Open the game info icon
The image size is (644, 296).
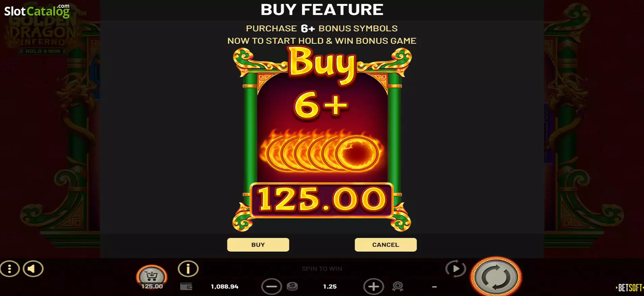pyautogui.click(x=188, y=269)
